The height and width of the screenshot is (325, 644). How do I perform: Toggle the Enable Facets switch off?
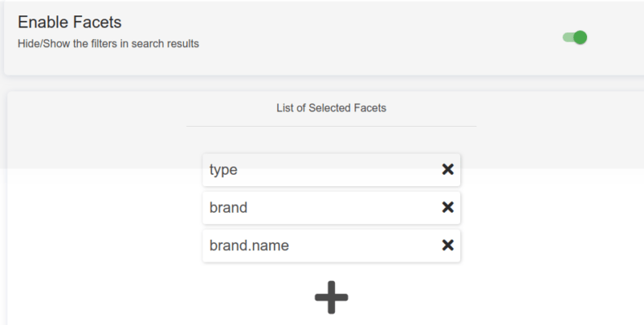[x=575, y=37]
